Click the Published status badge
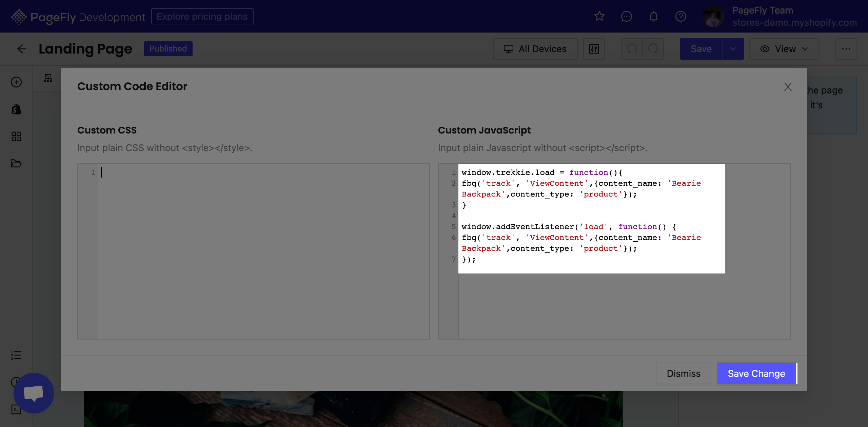The image size is (868, 427). [168, 49]
